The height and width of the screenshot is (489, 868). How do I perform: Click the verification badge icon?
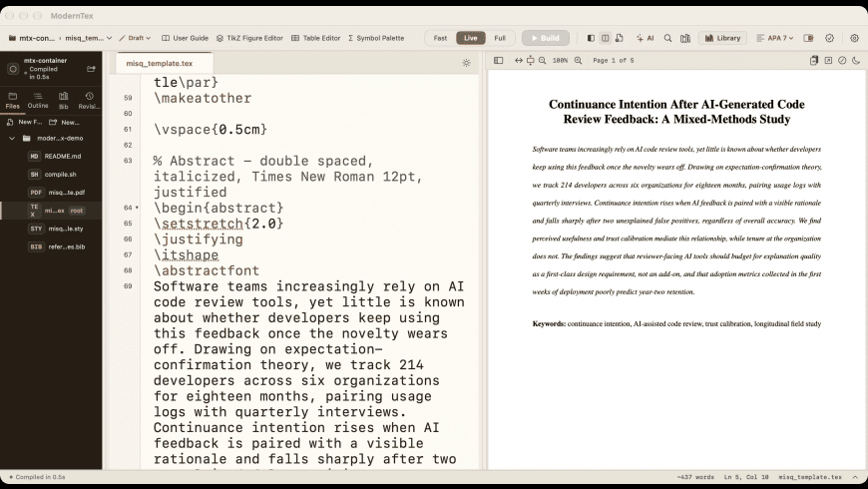829,38
